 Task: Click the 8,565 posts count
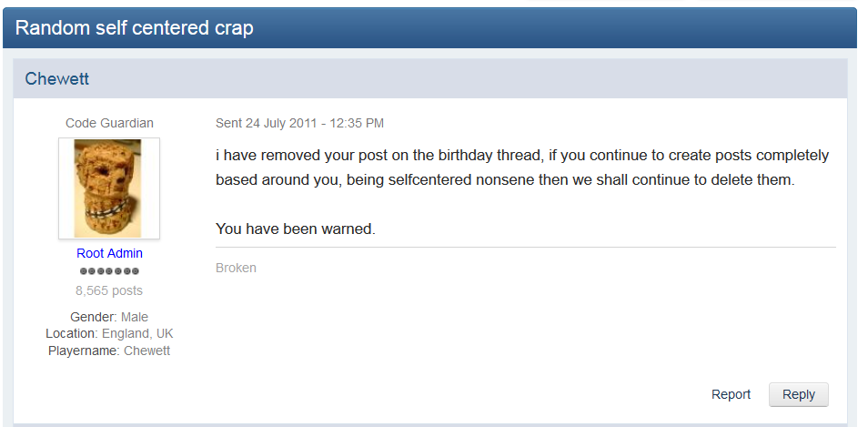pos(109,290)
